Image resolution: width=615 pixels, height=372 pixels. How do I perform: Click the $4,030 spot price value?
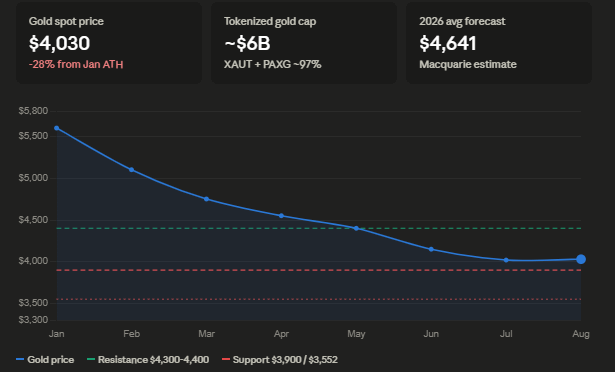[x=59, y=43]
